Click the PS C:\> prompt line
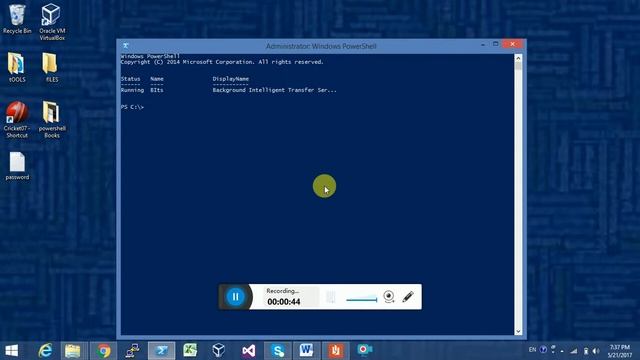This screenshot has height=360, width=640. 132,107
